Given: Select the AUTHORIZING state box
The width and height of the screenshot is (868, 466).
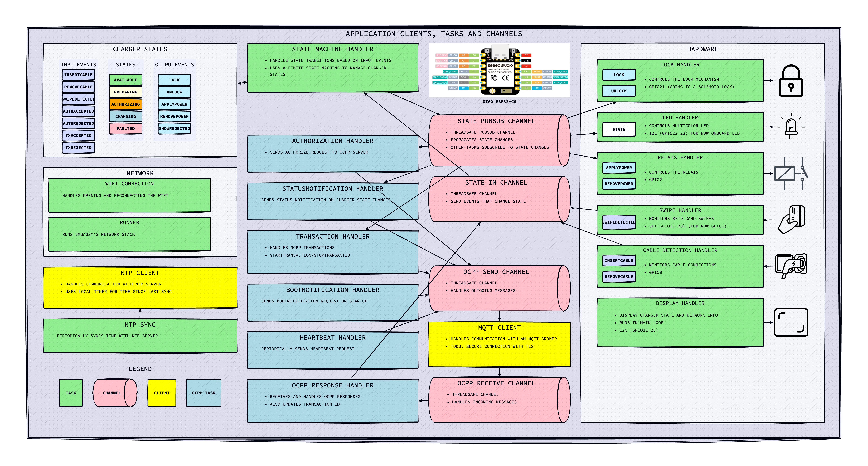Looking at the screenshot, I should pyautogui.click(x=125, y=104).
